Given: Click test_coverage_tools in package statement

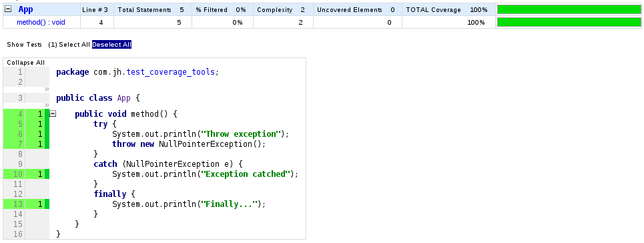Looking at the screenshot, I should pos(170,72).
